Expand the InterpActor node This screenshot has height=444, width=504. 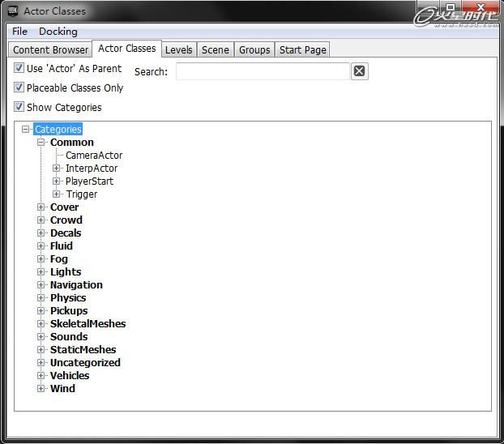(x=56, y=169)
